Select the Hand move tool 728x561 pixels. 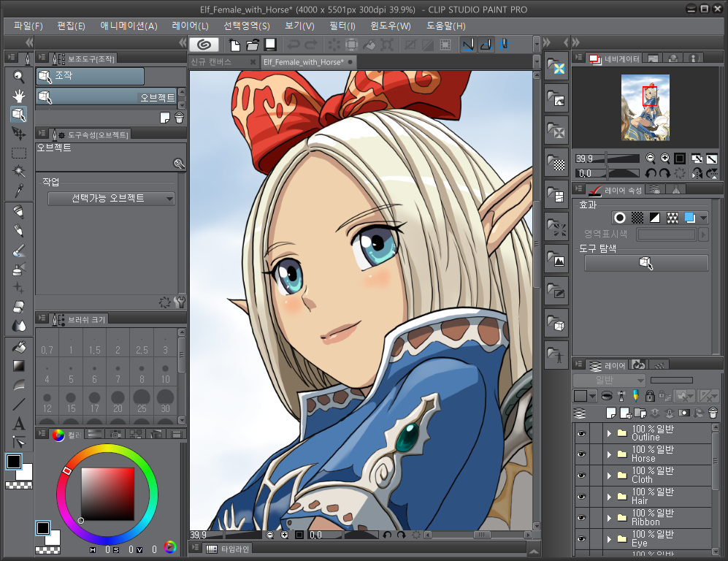pos(18,96)
